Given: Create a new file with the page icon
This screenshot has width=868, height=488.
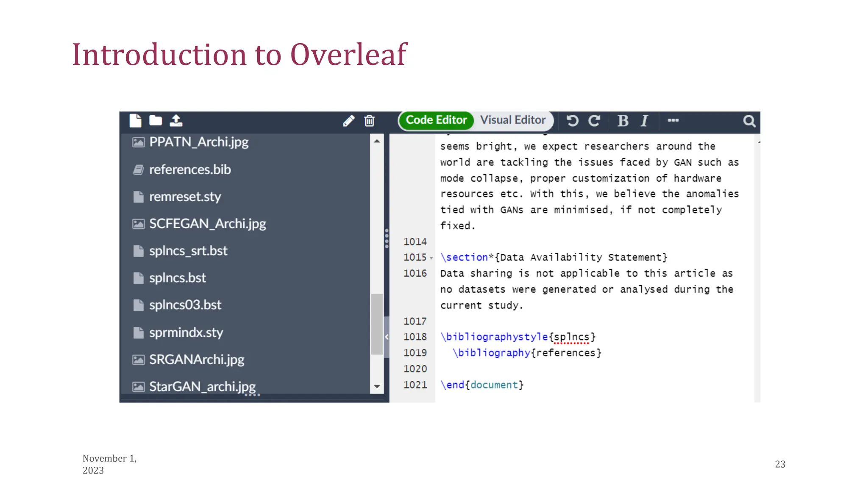Looking at the screenshot, I should 135,121.
